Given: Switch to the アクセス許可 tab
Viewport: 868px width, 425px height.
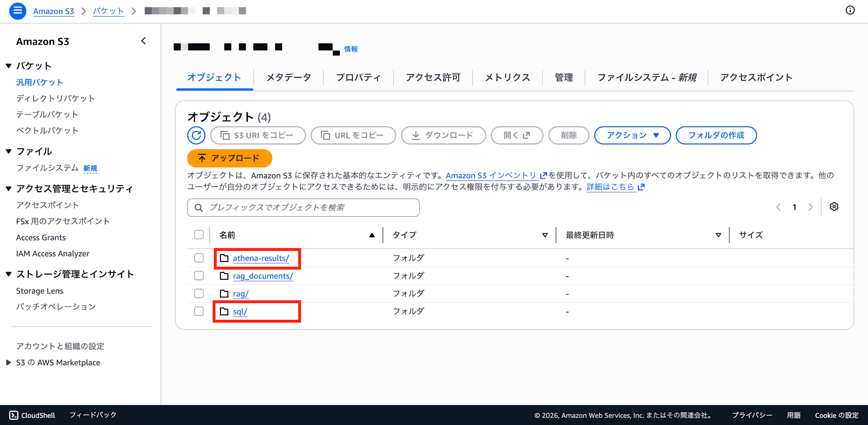Looking at the screenshot, I should [433, 77].
